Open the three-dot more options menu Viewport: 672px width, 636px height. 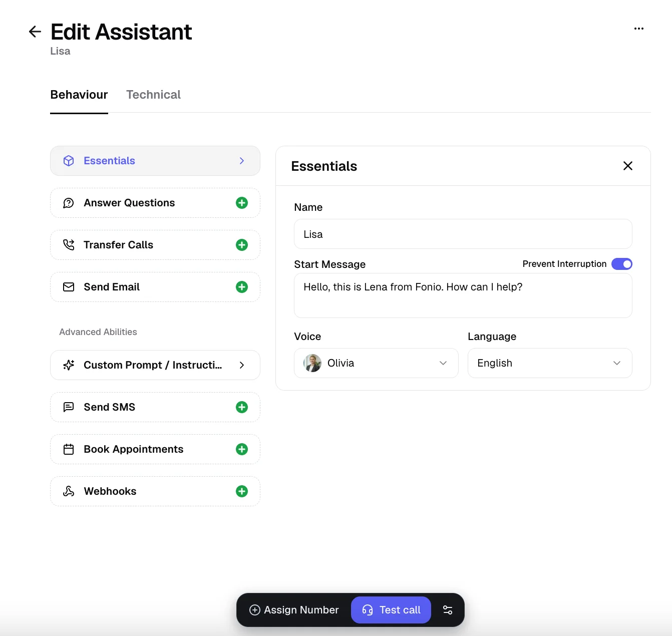[x=639, y=29]
